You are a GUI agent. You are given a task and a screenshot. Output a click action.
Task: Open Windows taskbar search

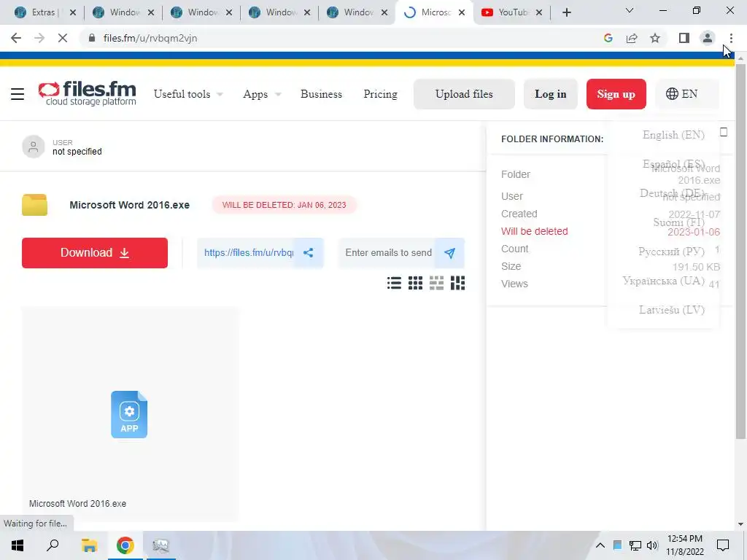tap(53, 545)
